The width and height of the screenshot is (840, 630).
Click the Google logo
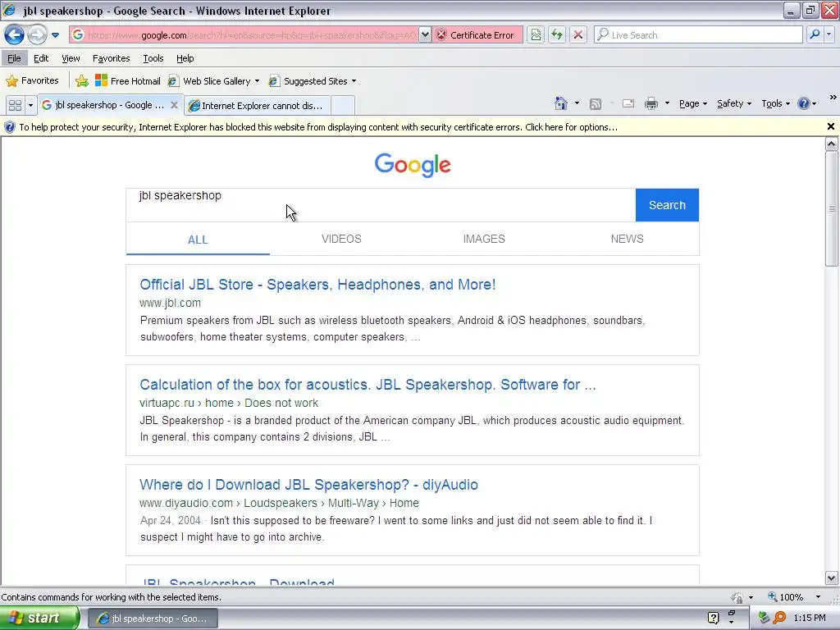(413, 165)
